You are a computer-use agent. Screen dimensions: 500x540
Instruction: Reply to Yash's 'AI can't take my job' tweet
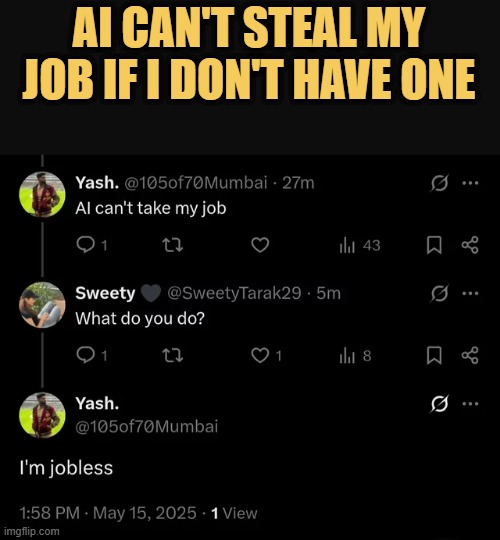(x=85, y=245)
